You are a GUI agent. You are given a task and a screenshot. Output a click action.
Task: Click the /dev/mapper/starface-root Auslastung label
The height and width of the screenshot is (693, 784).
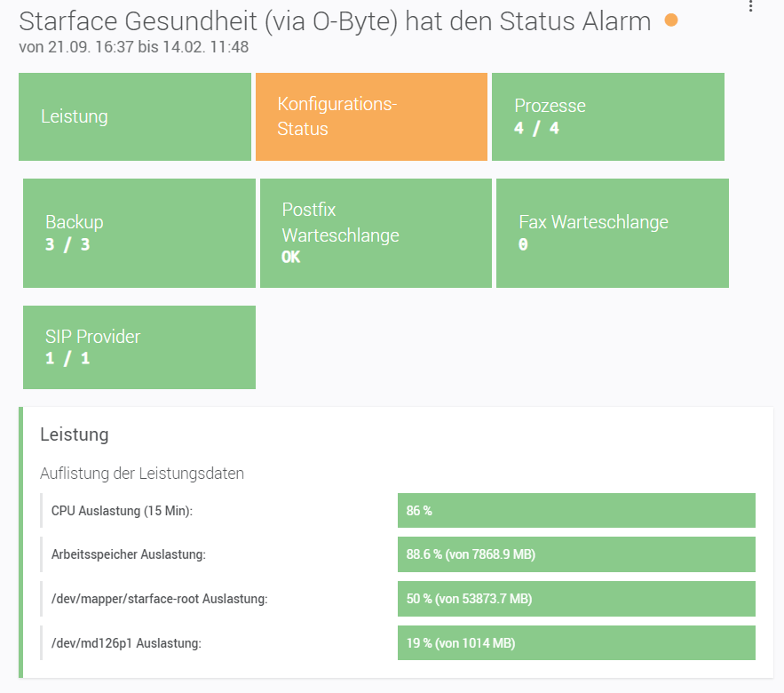pyautogui.click(x=159, y=599)
